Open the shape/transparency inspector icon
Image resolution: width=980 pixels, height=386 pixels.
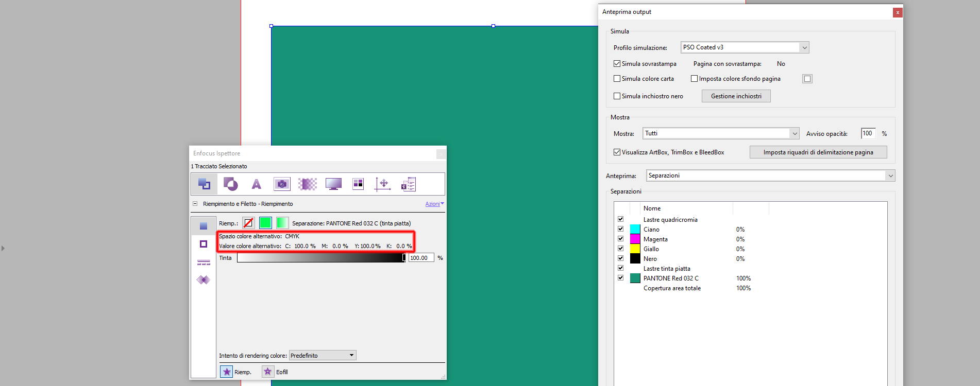point(230,184)
